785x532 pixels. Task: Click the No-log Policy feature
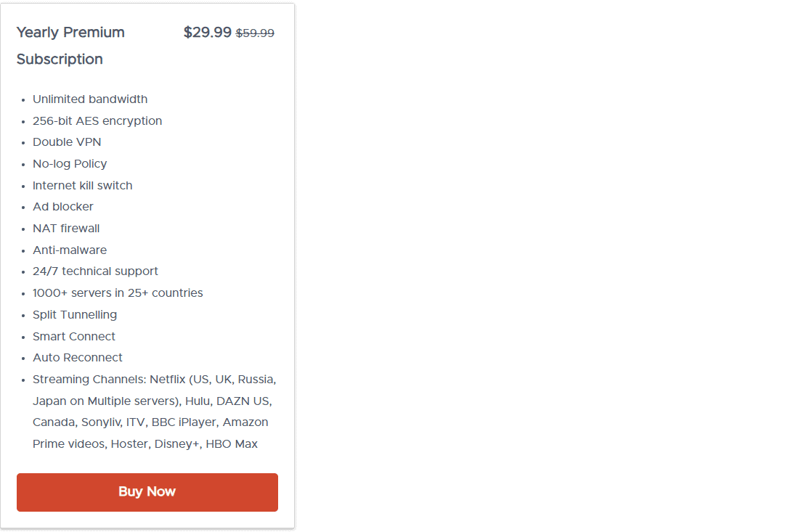70,163
